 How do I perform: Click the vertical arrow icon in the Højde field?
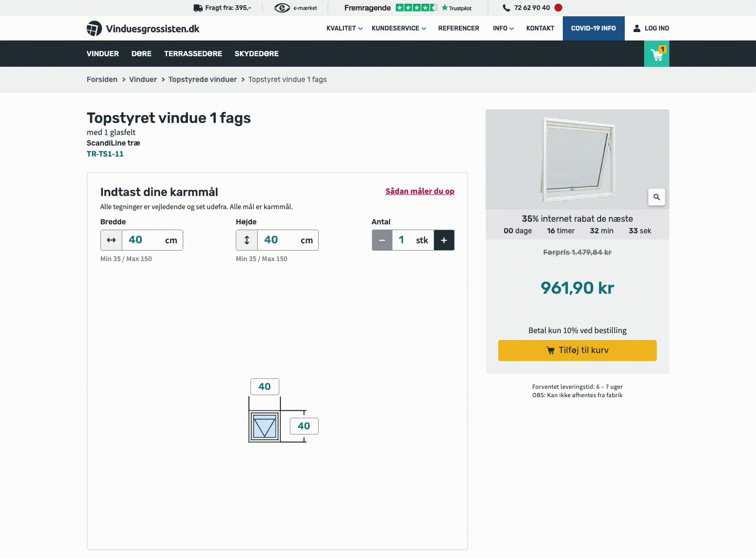246,240
